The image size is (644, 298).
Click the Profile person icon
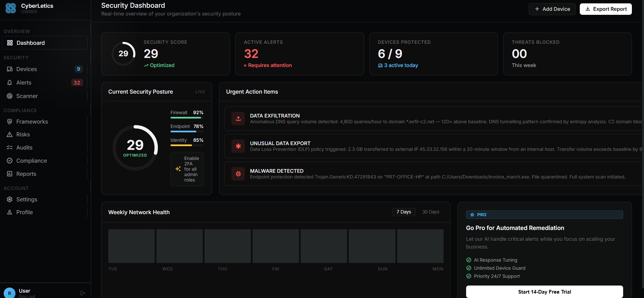coord(10,212)
